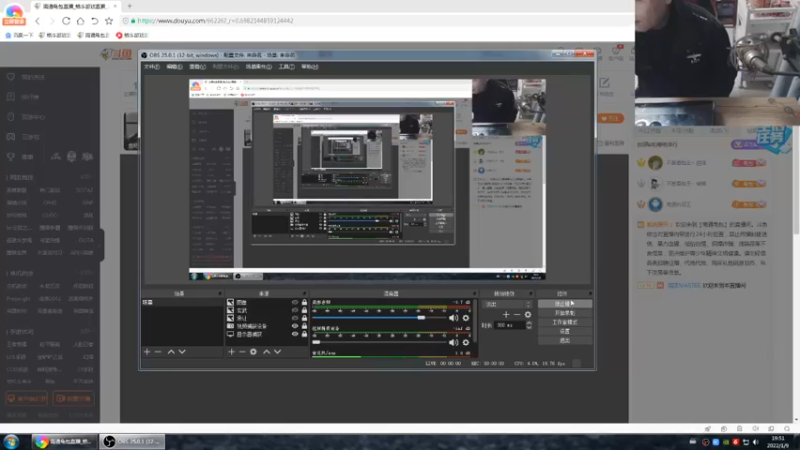Toggle visibility eye of the topmost source

[295, 303]
